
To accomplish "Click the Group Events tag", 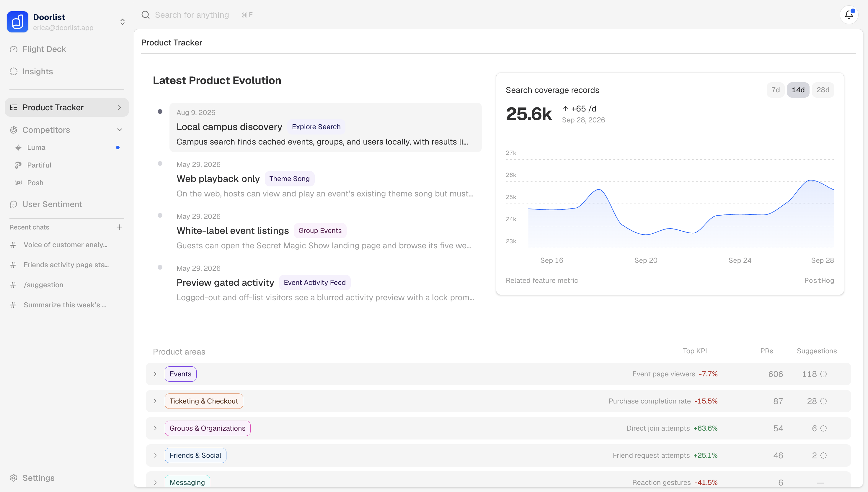I will pyautogui.click(x=320, y=231).
